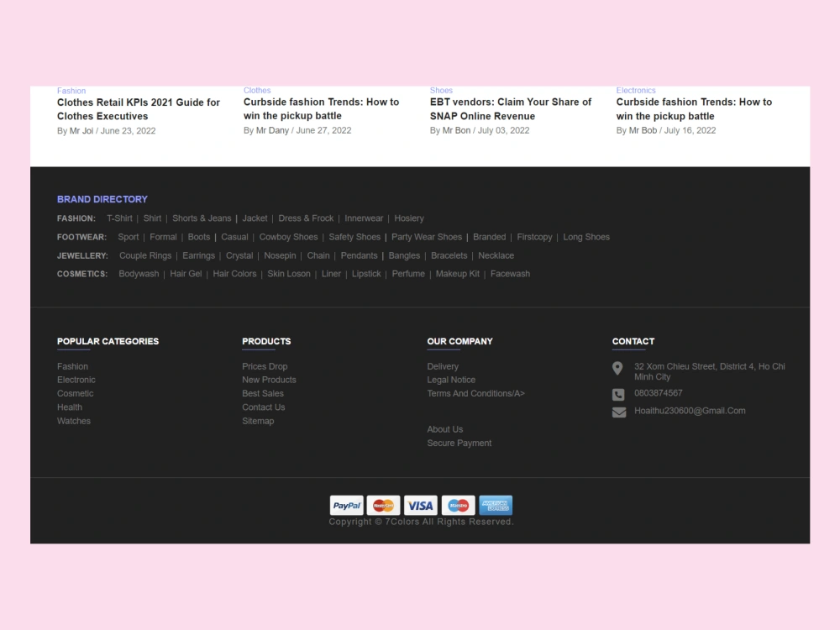Image resolution: width=840 pixels, height=630 pixels.
Task: Open the Electronics blog category tag
Action: pyautogui.click(x=635, y=90)
